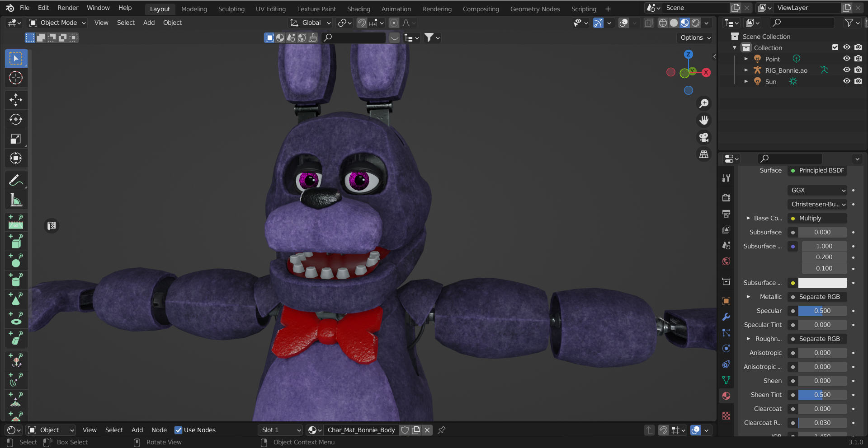Switch to the UV Editing workspace tab
Image resolution: width=868 pixels, height=448 pixels.
pos(271,9)
